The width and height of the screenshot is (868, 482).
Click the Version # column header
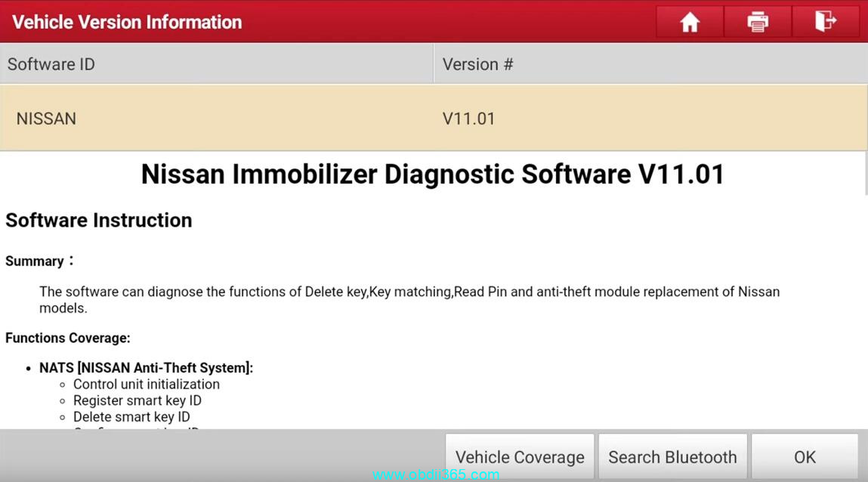pyautogui.click(x=651, y=64)
